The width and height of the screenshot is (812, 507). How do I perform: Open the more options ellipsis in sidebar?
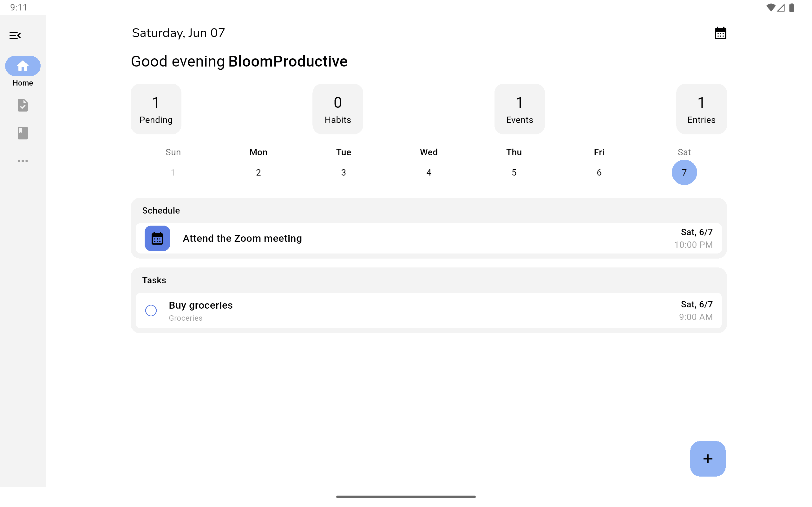[x=23, y=161]
